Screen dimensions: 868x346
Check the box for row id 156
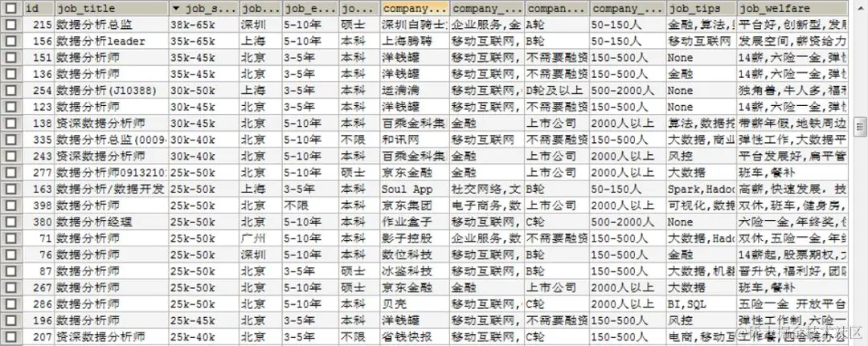11,42
